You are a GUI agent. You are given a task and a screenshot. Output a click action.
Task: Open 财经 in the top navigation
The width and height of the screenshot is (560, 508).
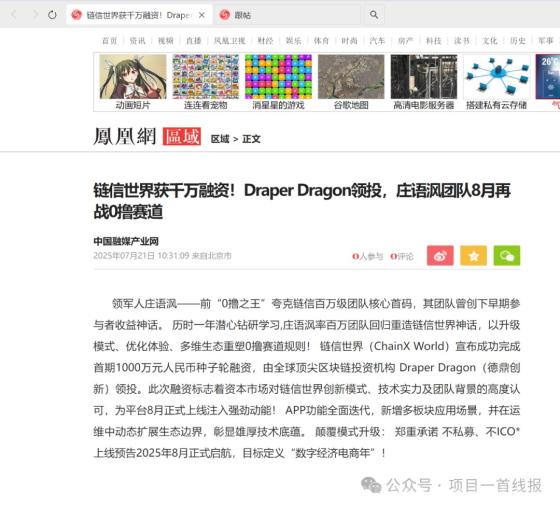pyautogui.click(x=265, y=41)
